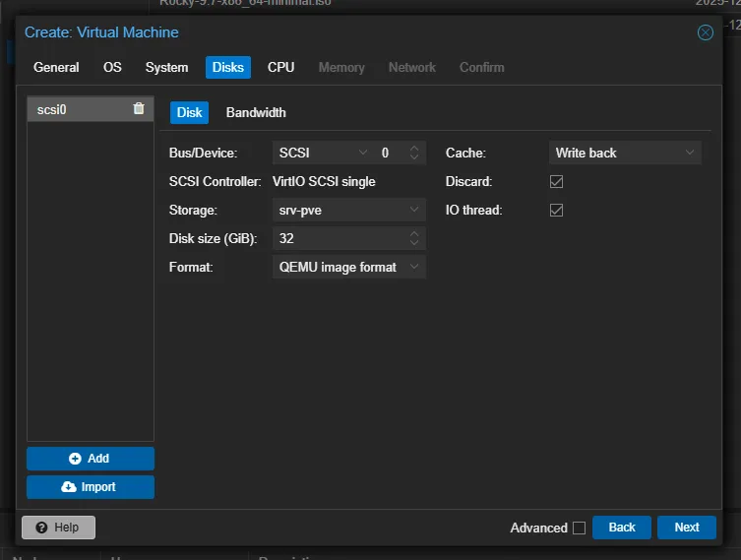Switch to the System tab
This screenshot has width=741, height=560.
(166, 68)
